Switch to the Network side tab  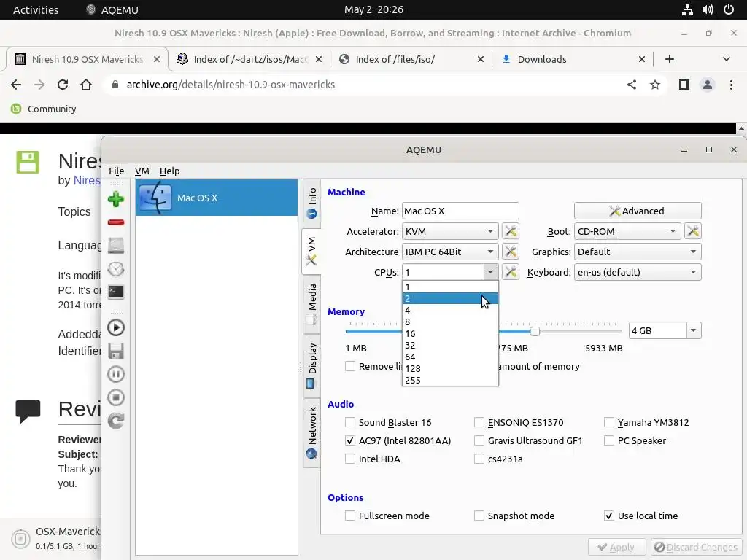coord(311,432)
